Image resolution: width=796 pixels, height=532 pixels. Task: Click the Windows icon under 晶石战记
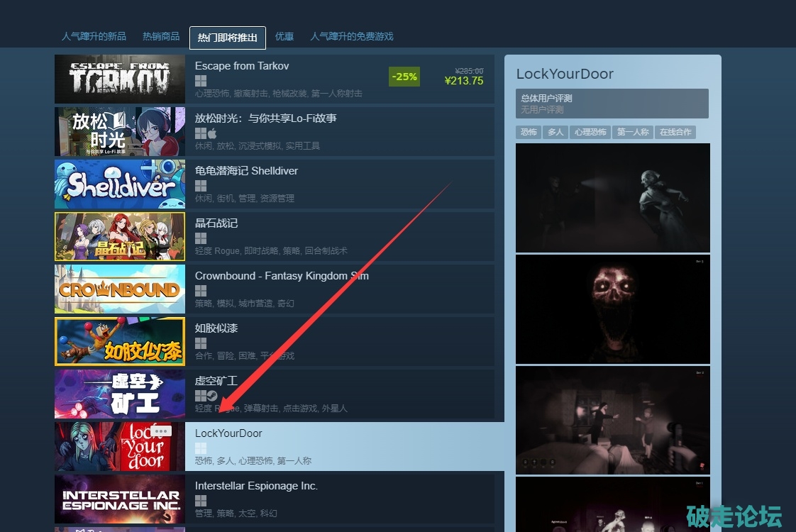point(201,238)
